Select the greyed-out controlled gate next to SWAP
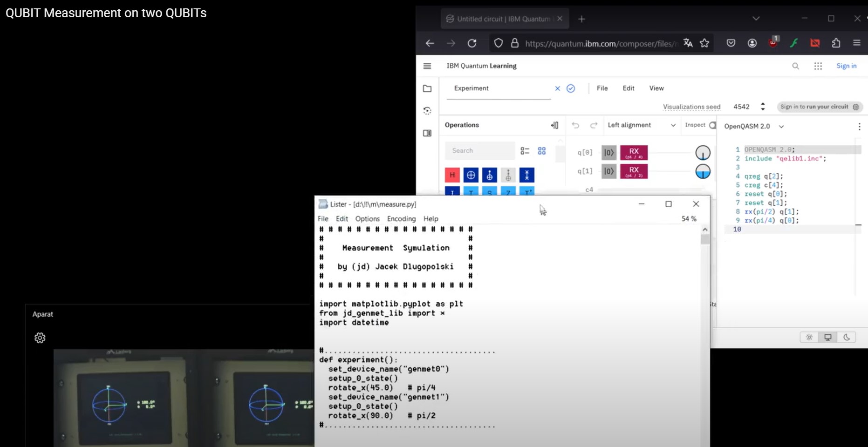This screenshot has height=447, width=868. click(x=508, y=175)
